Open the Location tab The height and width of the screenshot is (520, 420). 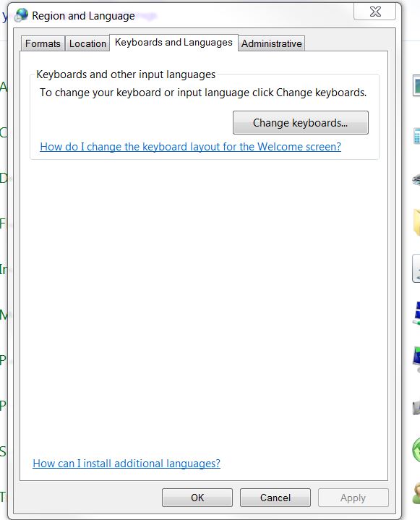coord(87,43)
